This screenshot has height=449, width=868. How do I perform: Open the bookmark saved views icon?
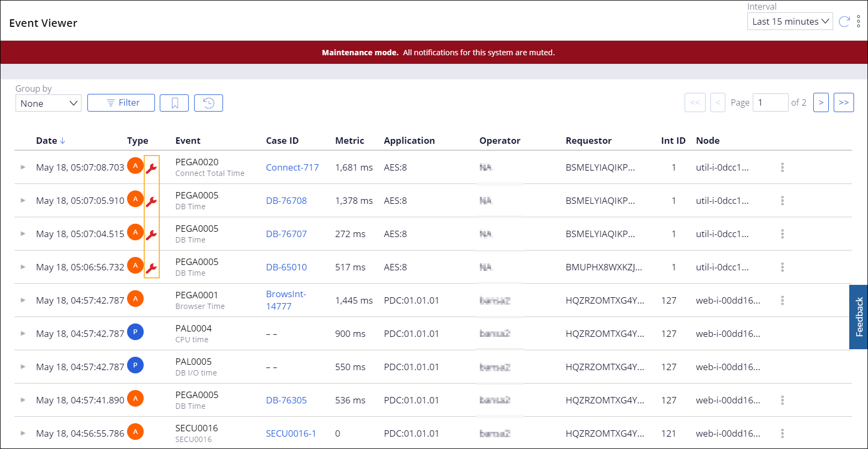(174, 103)
